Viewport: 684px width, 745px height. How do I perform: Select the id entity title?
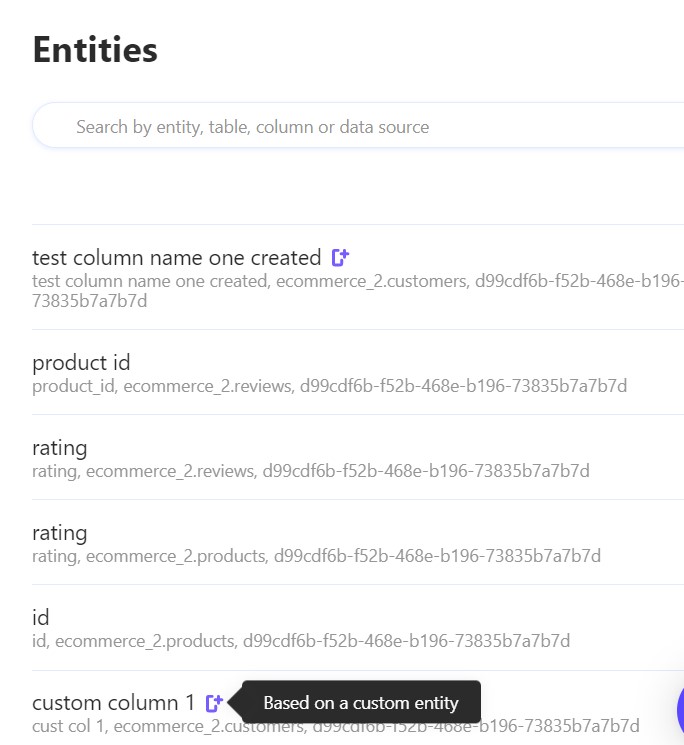pyautogui.click(x=41, y=617)
